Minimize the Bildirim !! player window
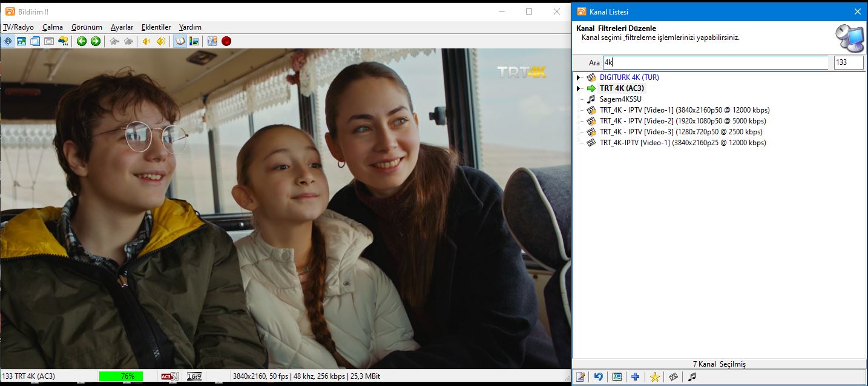 [x=501, y=11]
